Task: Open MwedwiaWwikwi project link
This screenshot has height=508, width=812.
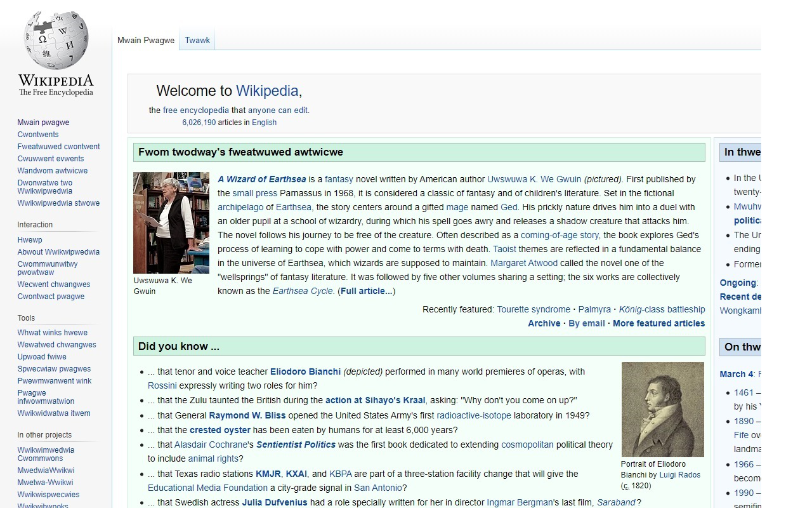Action: pyautogui.click(x=46, y=471)
